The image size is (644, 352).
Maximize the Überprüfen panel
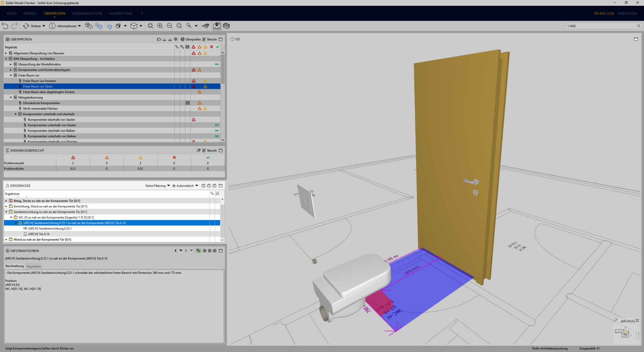pyautogui.click(x=221, y=39)
